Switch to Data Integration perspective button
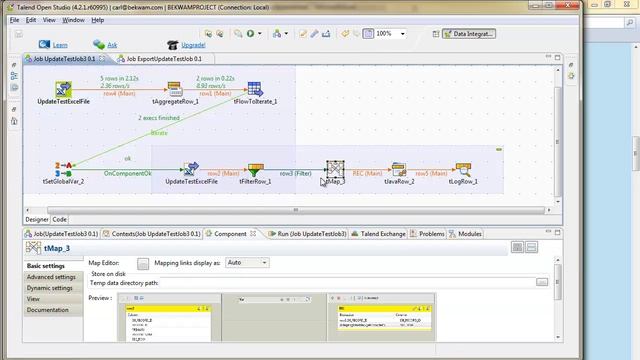 pyautogui.click(x=469, y=34)
